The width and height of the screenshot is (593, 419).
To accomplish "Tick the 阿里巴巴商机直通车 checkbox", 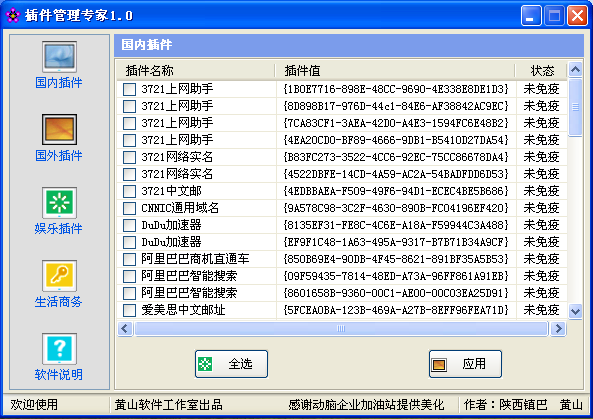I will point(129,259).
